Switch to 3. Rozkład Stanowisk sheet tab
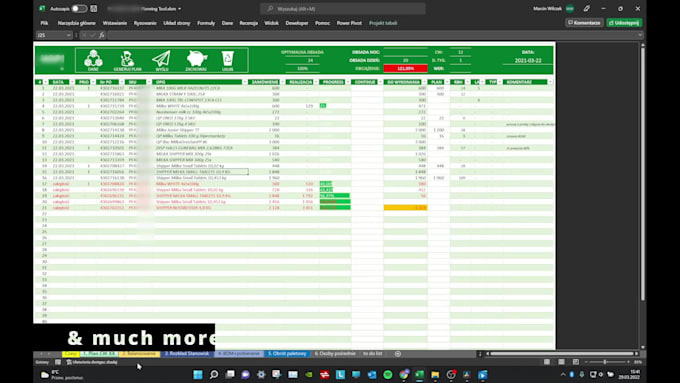 tap(186, 354)
